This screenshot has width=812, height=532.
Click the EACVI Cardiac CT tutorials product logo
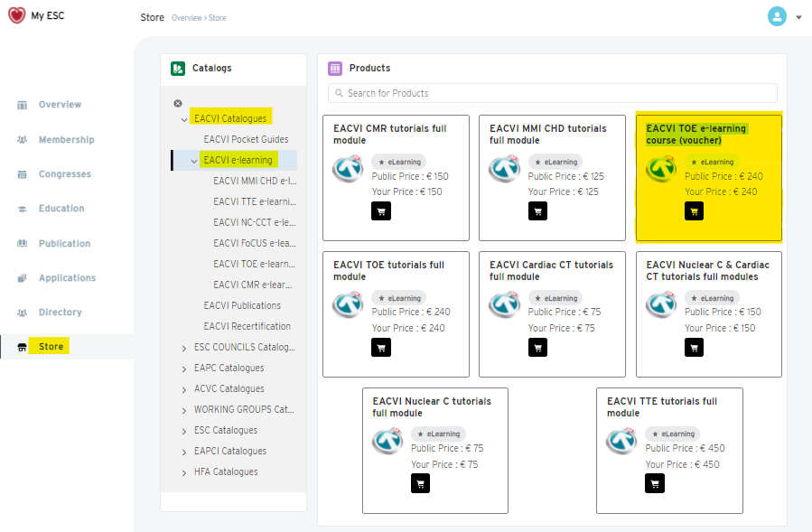504,304
